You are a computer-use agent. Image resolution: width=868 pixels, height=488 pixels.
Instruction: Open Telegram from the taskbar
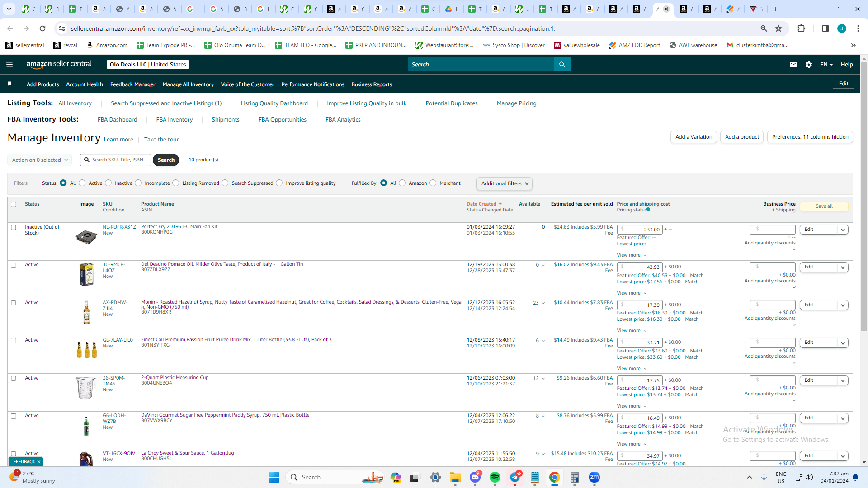[x=515, y=477]
